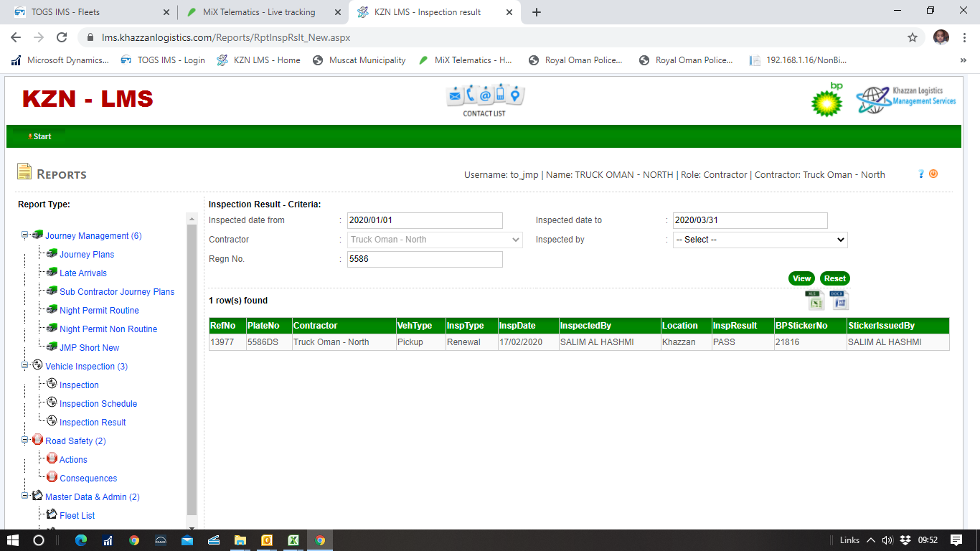The width and height of the screenshot is (980, 551).
Task: Open the Night Permit Routine report
Action: 99,311
